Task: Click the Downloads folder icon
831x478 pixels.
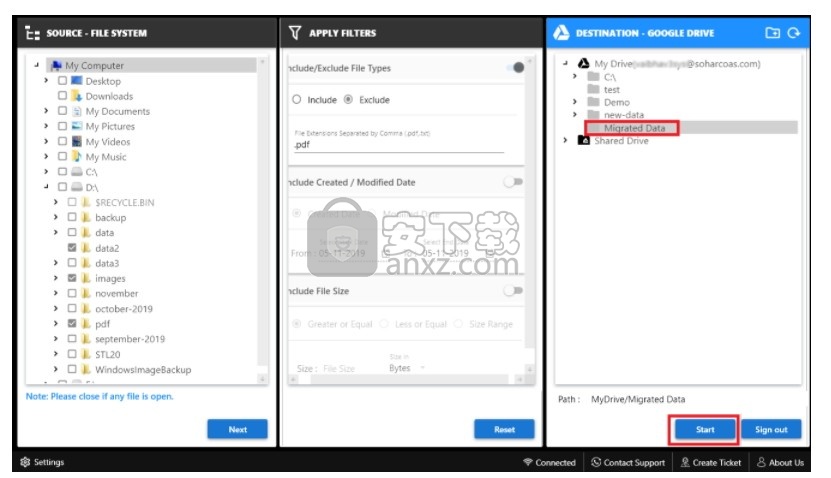Action: pyautogui.click(x=77, y=96)
